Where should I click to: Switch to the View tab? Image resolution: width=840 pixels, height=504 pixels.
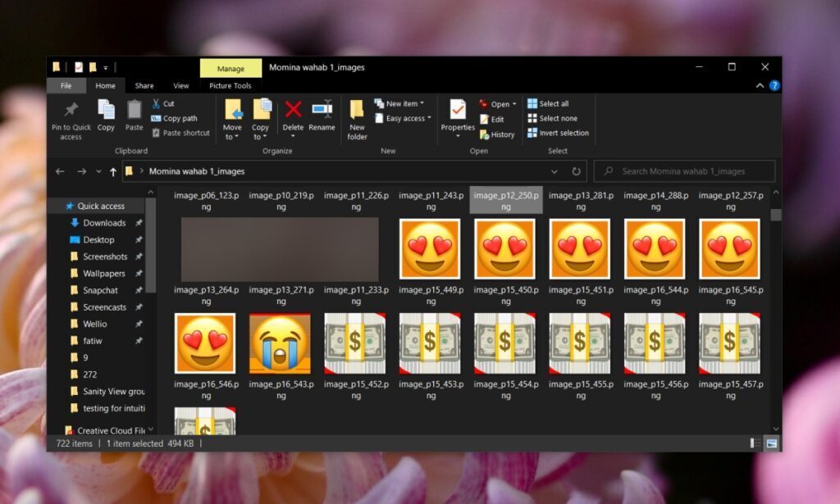click(x=180, y=85)
